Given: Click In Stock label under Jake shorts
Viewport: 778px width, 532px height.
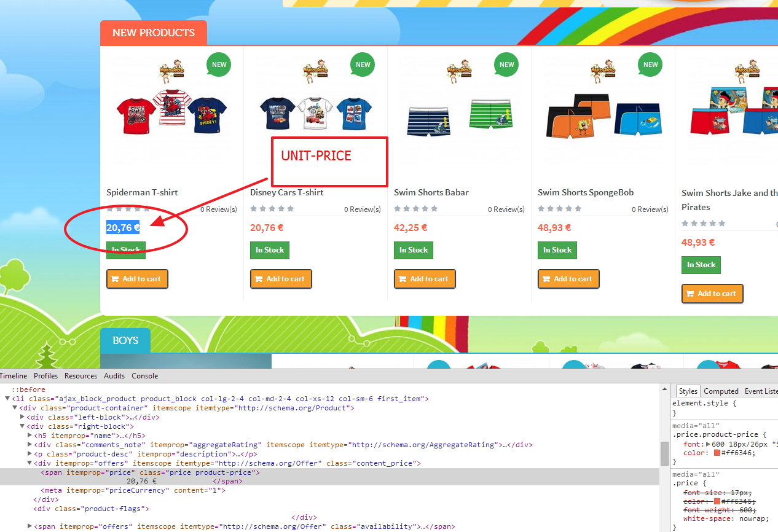Looking at the screenshot, I should tap(701, 265).
